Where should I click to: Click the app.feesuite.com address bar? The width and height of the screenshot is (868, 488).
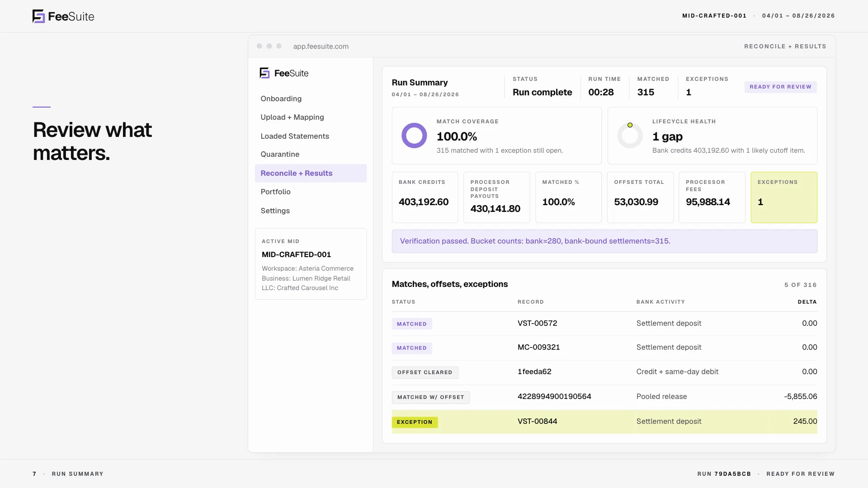point(321,46)
